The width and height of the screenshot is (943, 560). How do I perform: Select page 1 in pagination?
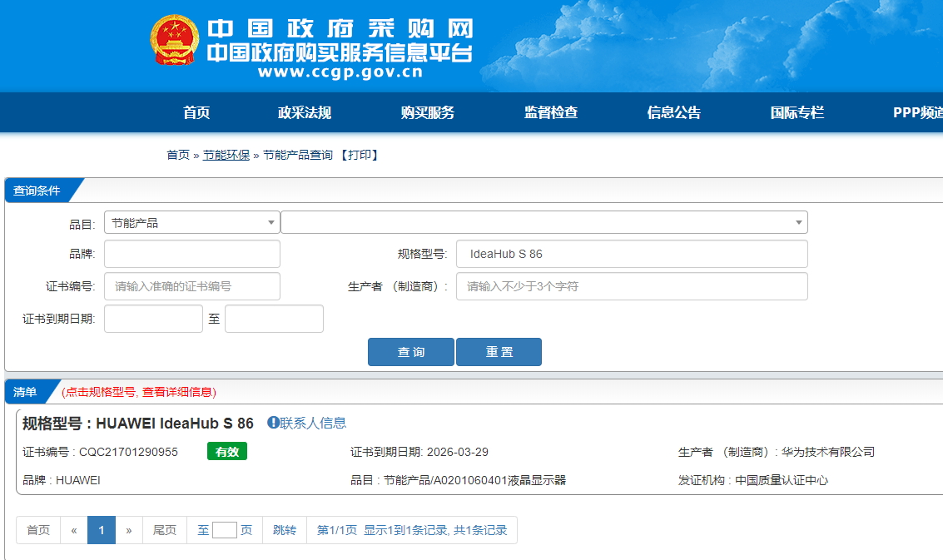[102, 530]
